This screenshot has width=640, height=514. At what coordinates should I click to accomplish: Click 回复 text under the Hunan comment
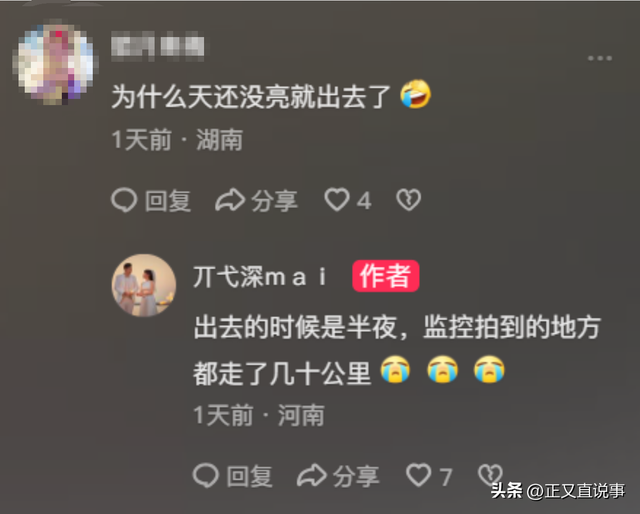click(x=168, y=201)
